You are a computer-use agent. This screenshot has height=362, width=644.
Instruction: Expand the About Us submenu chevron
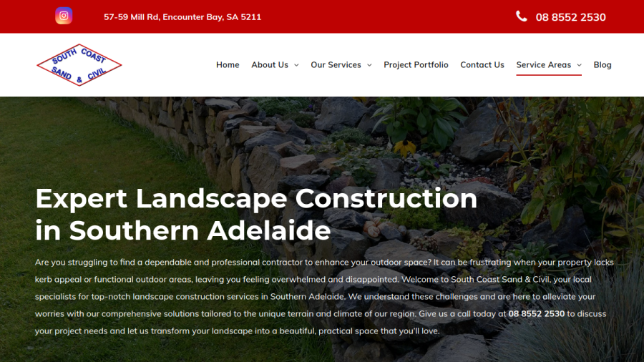(x=296, y=65)
